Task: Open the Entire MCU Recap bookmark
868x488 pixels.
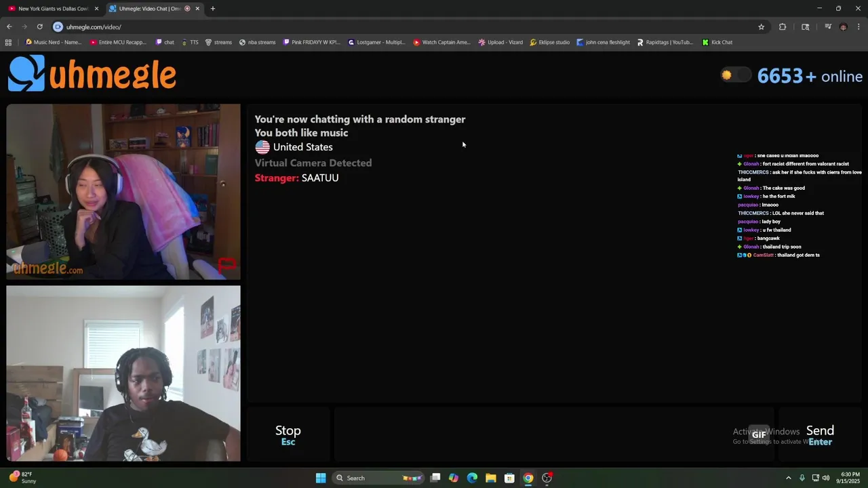Action: click(x=118, y=42)
